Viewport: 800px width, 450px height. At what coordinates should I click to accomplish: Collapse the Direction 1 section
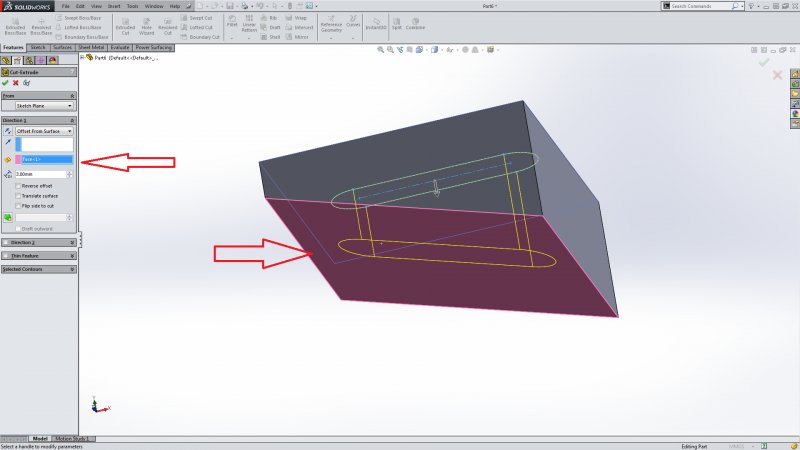(x=72, y=120)
